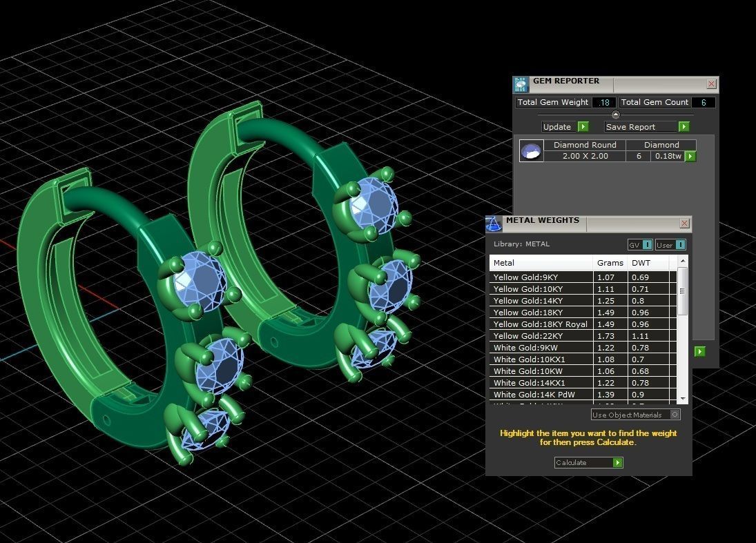Click the metal list scrollbar thumb
Screen dimensions: 756x543
pos(683,291)
